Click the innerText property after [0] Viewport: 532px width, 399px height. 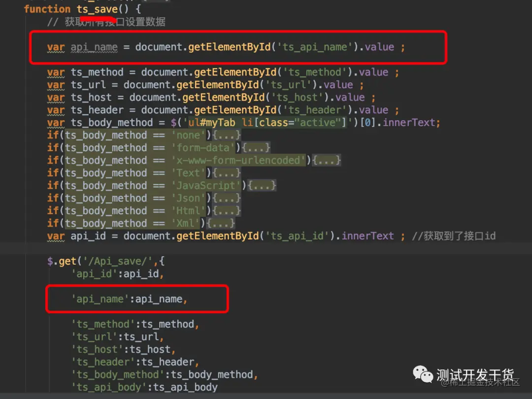pyautogui.click(x=409, y=123)
